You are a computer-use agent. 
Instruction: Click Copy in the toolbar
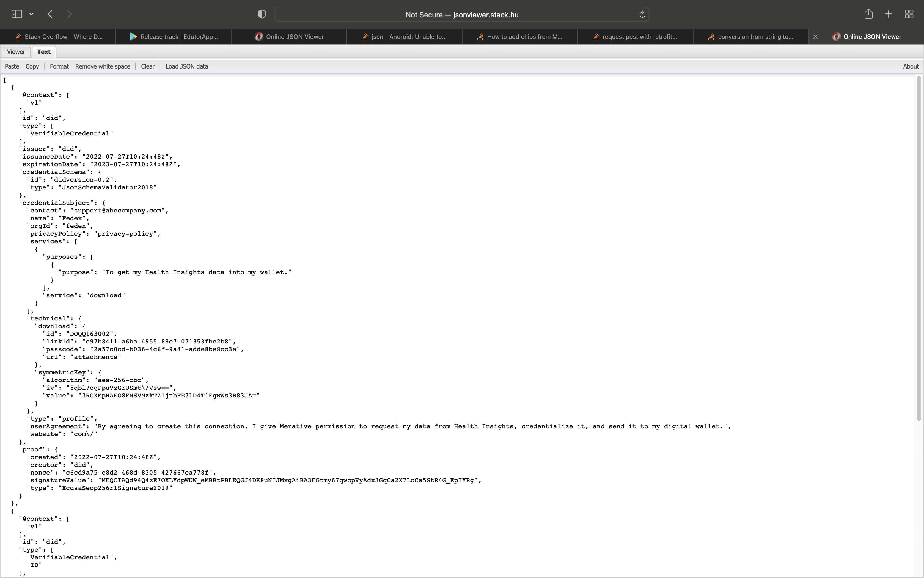32,67
